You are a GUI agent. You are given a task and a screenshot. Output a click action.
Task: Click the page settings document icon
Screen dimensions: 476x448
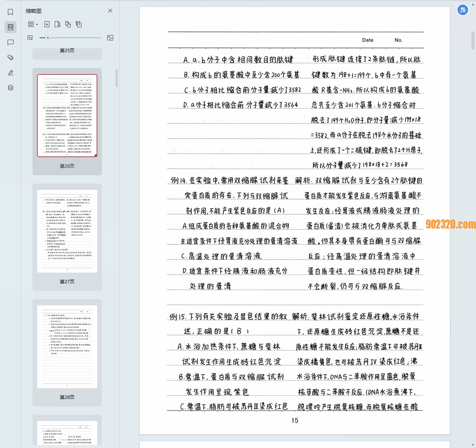[57, 24]
